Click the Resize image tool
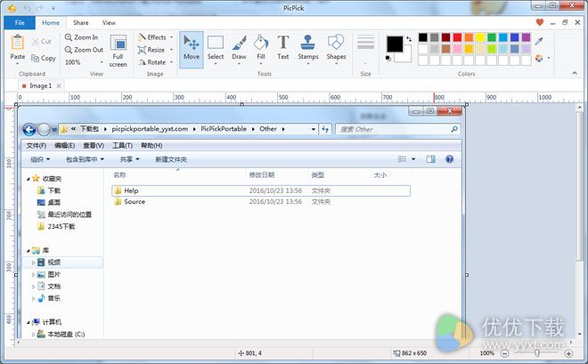Viewport: 588px width, 364px height. click(151, 50)
